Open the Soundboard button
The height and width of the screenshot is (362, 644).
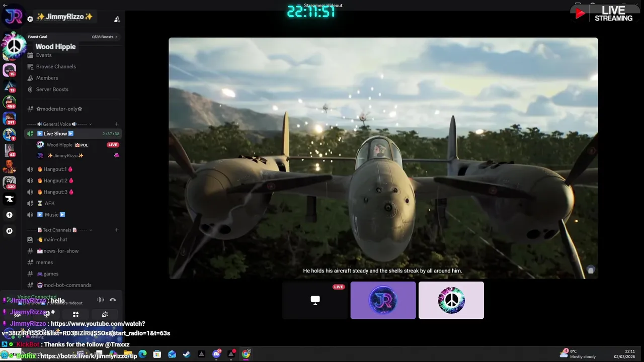tap(105, 314)
